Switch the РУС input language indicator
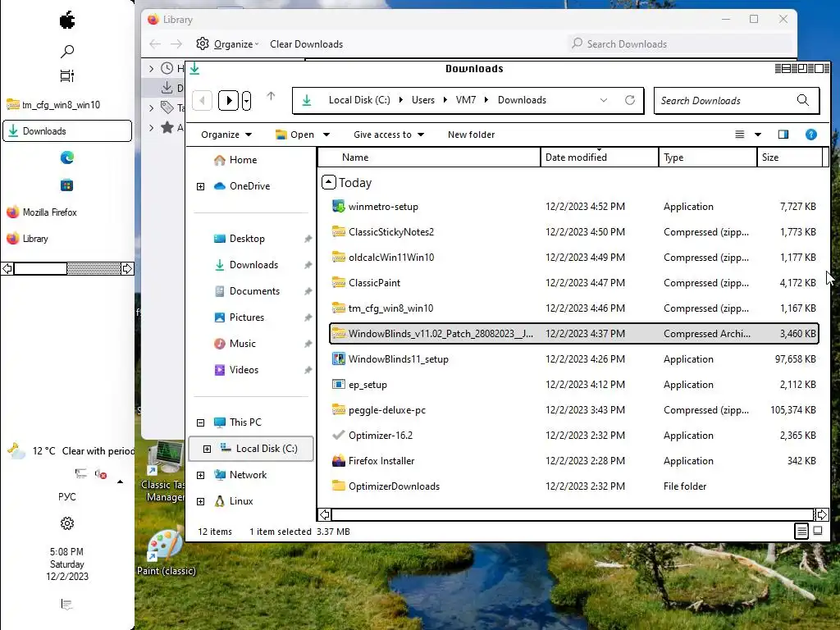840x630 pixels. [67, 496]
